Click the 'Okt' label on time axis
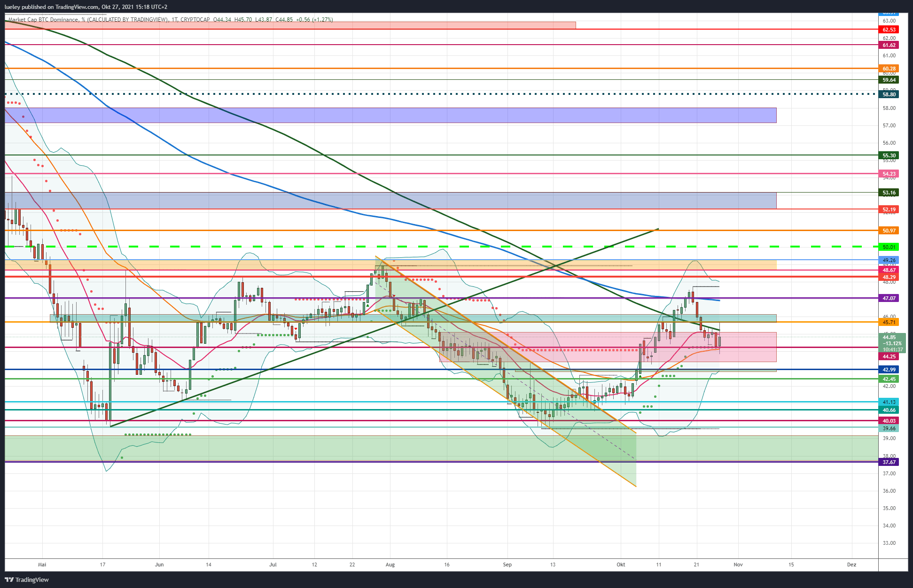Image resolution: width=913 pixels, height=588 pixels. (x=621, y=565)
